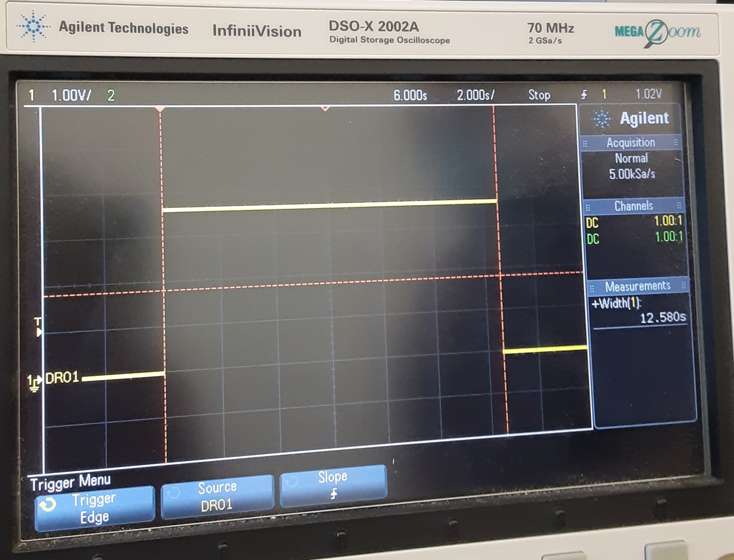Open the Trigger Edge type softkey
The image size is (734, 560).
point(95,508)
